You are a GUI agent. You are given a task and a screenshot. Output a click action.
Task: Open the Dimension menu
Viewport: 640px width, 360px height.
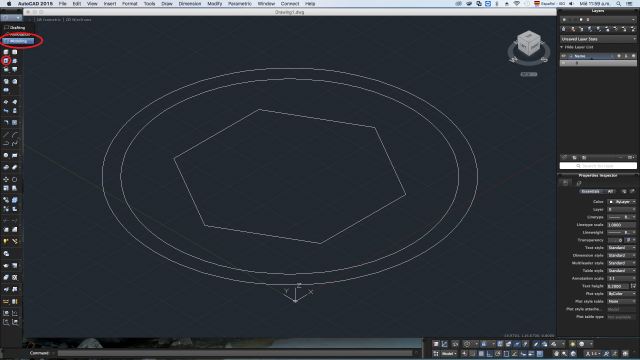pos(190,4)
